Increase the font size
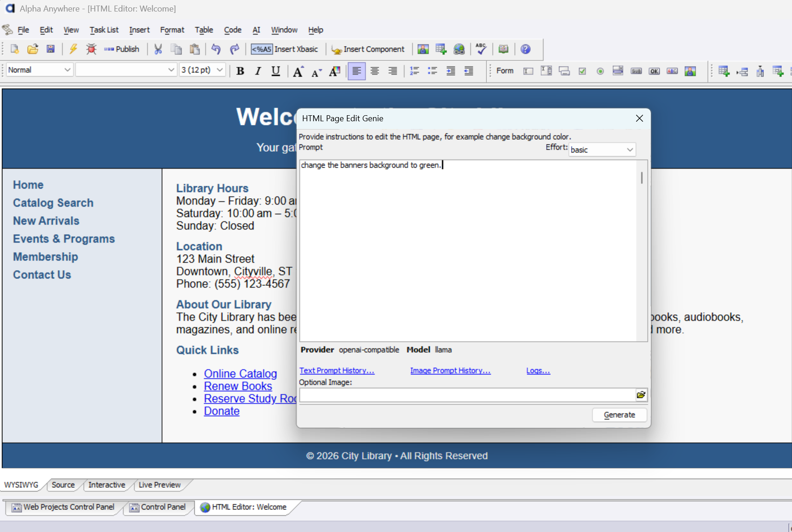 (x=298, y=71)
